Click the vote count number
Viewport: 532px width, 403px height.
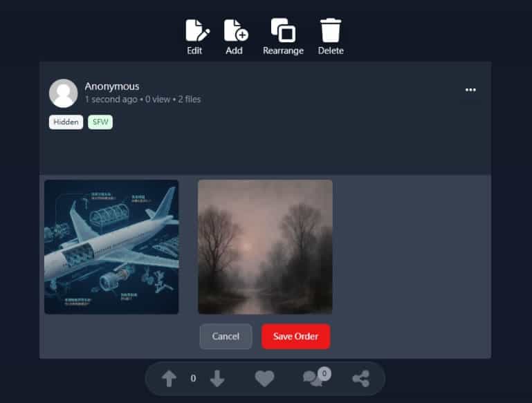(193, 378)
